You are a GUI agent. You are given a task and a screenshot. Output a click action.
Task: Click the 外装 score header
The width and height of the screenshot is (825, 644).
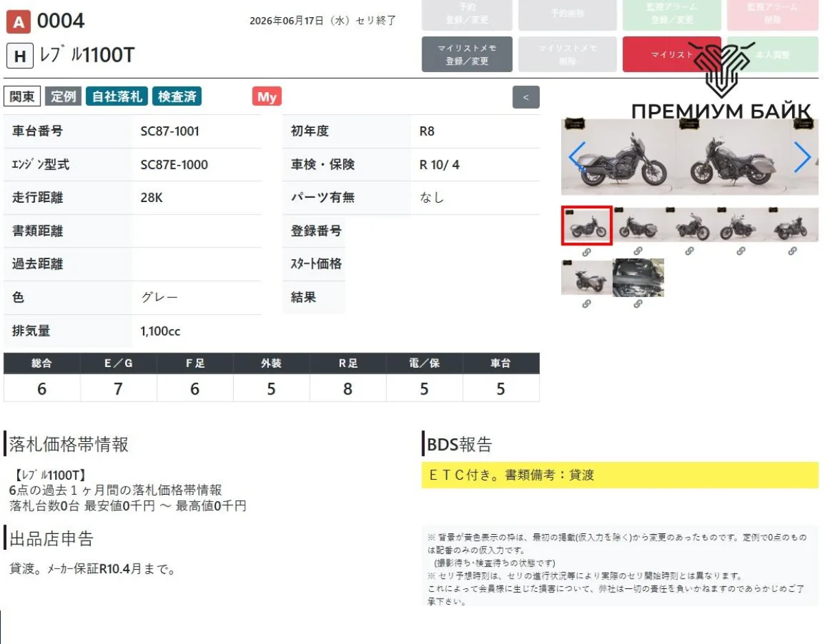tap(272, 364)
